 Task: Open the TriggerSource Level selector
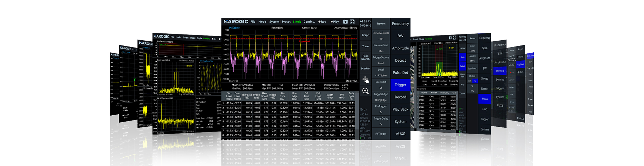pyautogui.click(x=381, y=60)
